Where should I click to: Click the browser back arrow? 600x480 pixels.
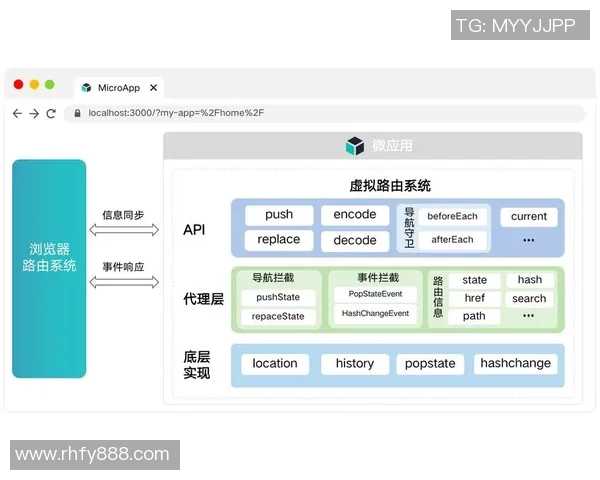tap(17, 113)
